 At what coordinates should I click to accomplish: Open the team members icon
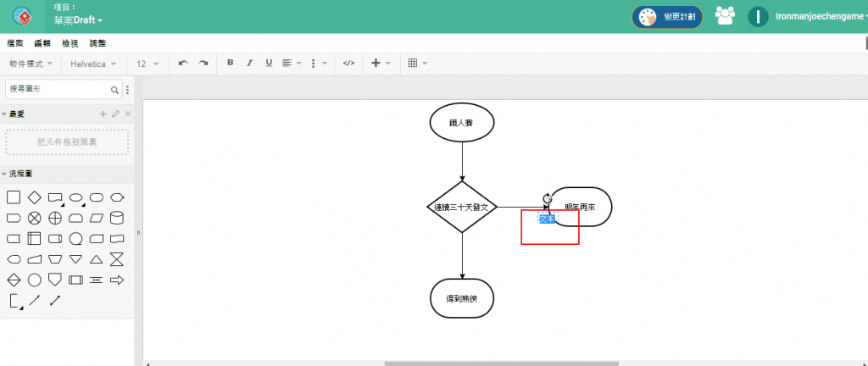726,16
